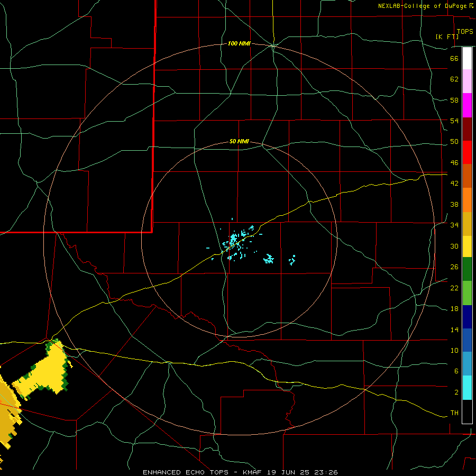
Task: Click the legend value 18
Action: click(454, 309)
